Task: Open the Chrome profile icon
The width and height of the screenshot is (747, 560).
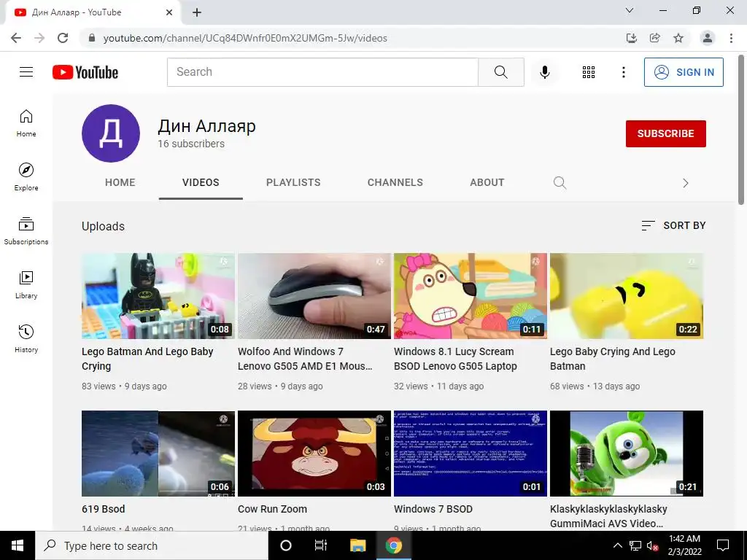Action: (x=708, y=38)
